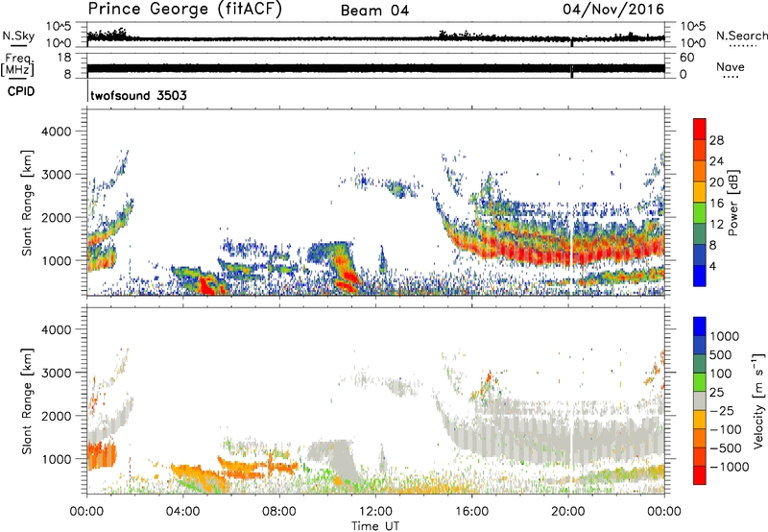Click the "16:00" time tick label
Viewport: 768px width, 532px height.
[x=471, y=512]
